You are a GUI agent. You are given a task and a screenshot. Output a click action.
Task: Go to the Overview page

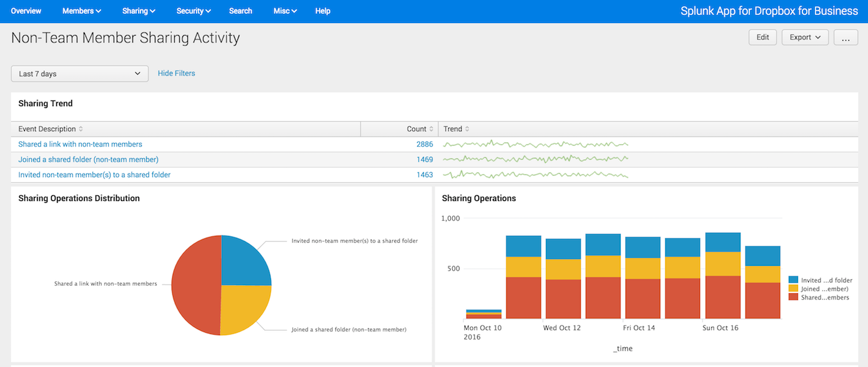26,11
